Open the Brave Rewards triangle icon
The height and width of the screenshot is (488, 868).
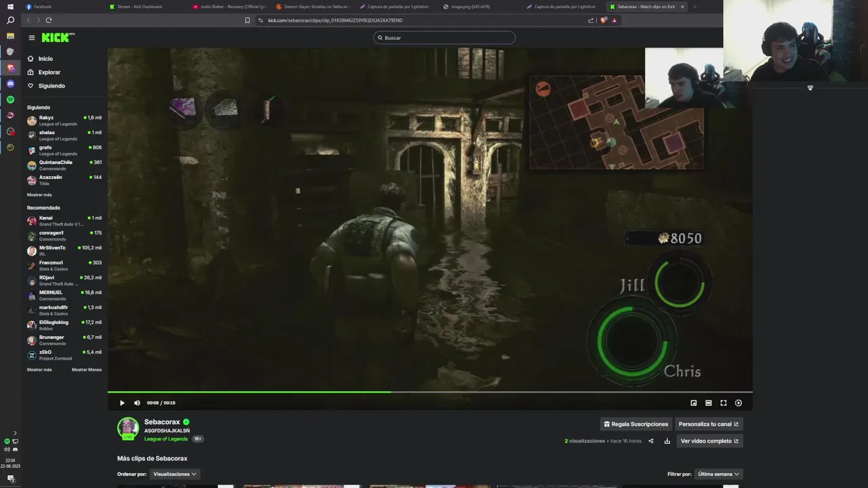point(614,20)
